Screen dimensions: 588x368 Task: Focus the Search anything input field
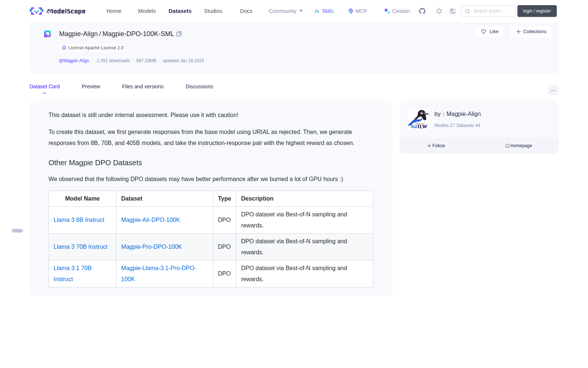[488, 11]
